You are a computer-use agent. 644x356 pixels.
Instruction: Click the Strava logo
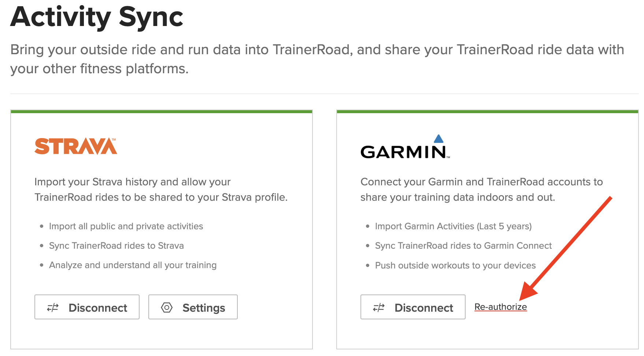(75, 146)
